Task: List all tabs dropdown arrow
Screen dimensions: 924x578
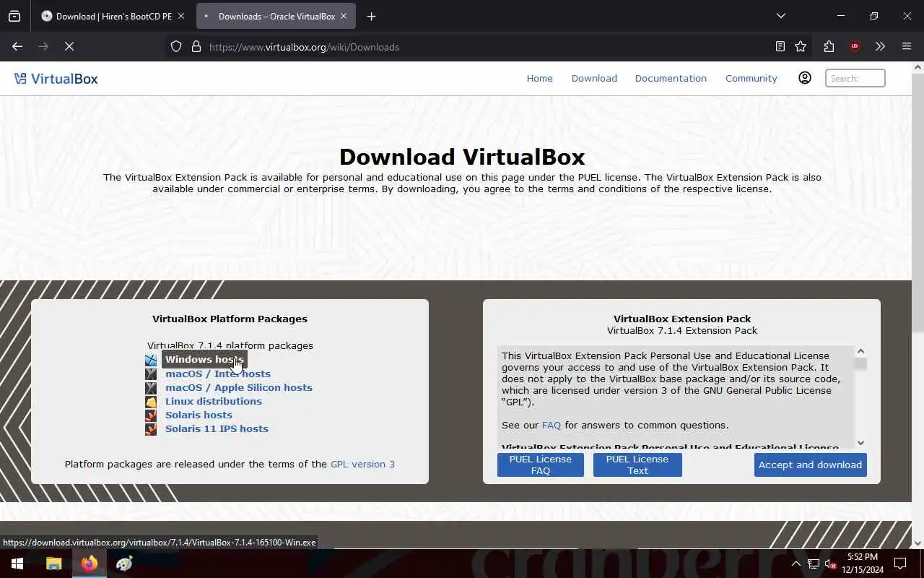Action: (x=780, y=16)
